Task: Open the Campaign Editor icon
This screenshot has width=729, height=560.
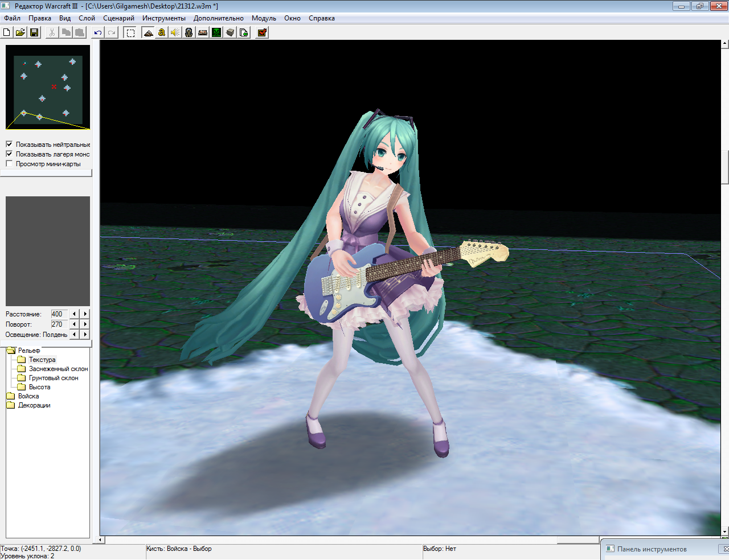Action: 203,32
